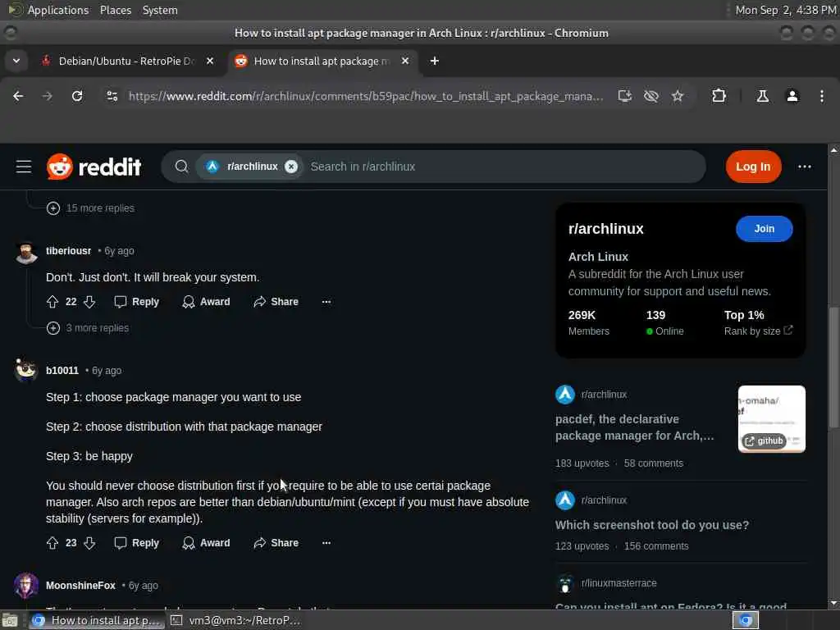Image resolution: width=840 pixels, height=630 pixels.
Task: Click the Log In button
Action: pos(753,167)
